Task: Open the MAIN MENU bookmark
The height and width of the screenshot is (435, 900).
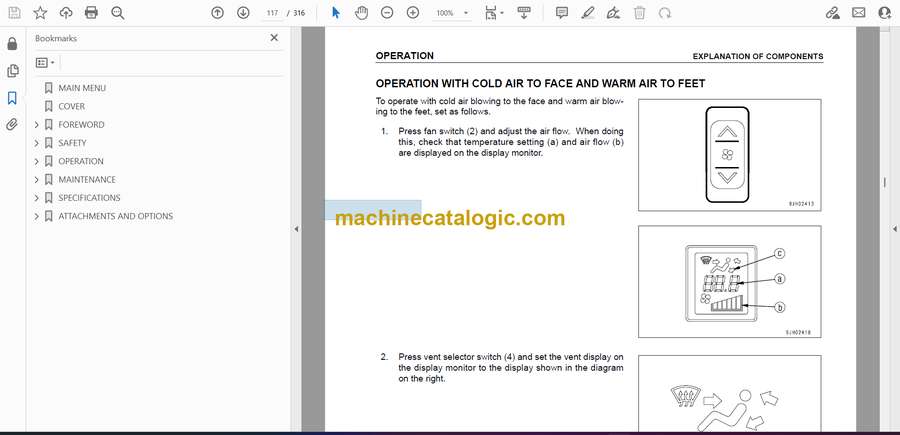Action: [x=82, y=88]
